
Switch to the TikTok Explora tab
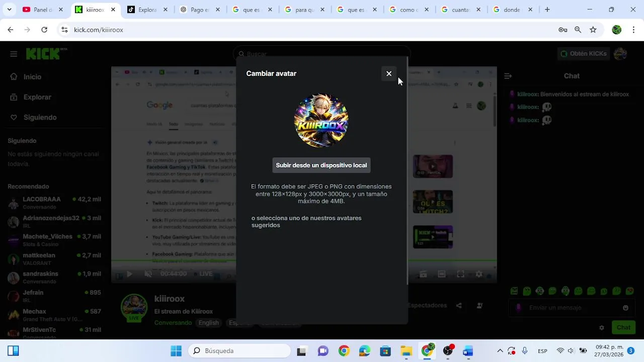pos(147,10)
